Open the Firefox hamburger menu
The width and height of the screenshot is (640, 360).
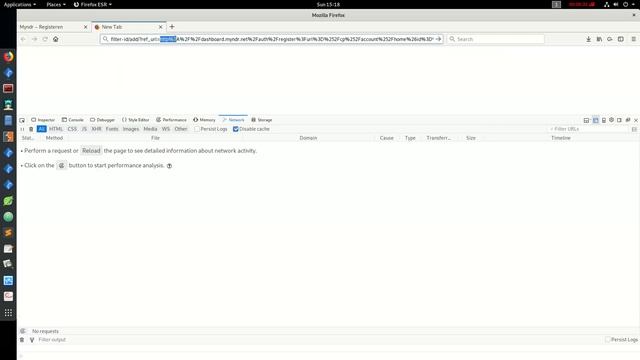coord(633,39)
